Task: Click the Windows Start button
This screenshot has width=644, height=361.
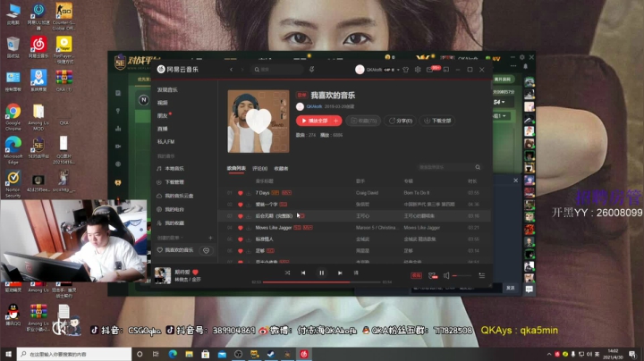Action: point(8,354)
